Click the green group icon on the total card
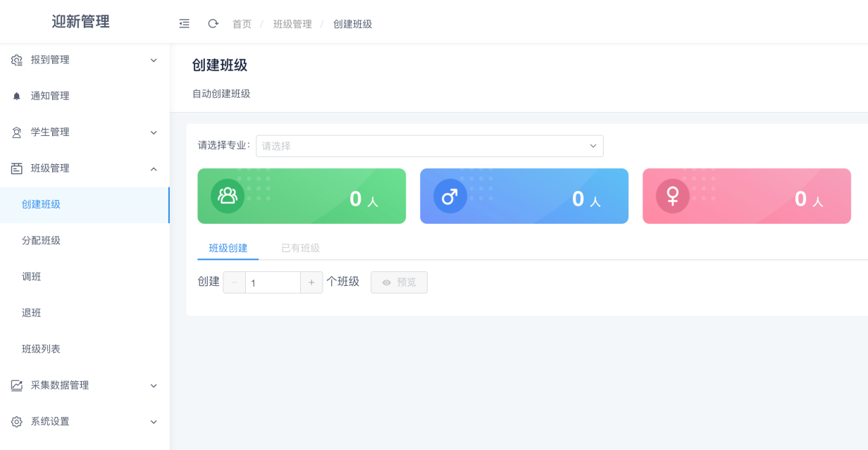 coord(228,196)
